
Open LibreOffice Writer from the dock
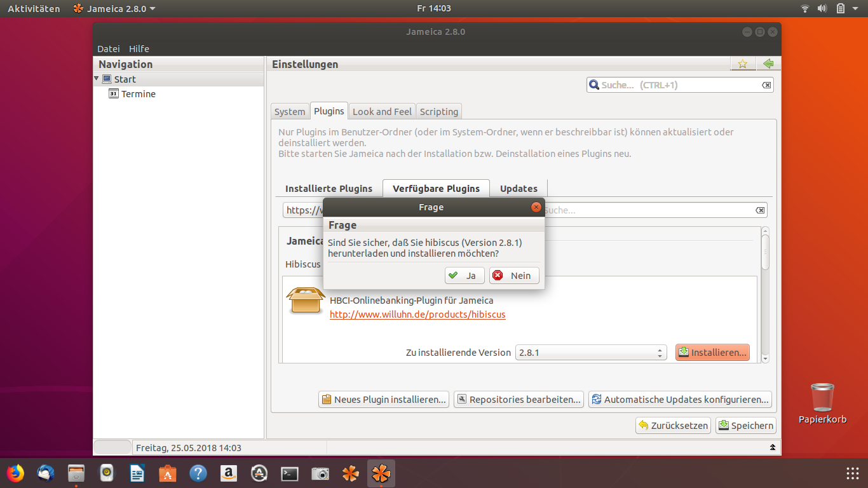coord(137,473)
